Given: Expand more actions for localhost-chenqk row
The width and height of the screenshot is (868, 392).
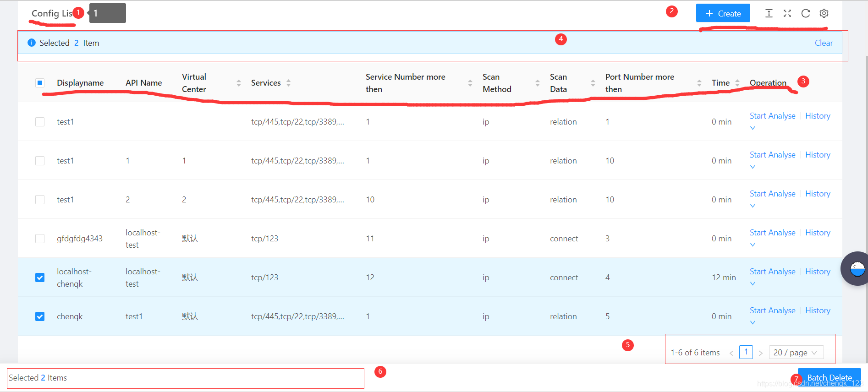Looking at the screenshot, I should click(753, 283).
